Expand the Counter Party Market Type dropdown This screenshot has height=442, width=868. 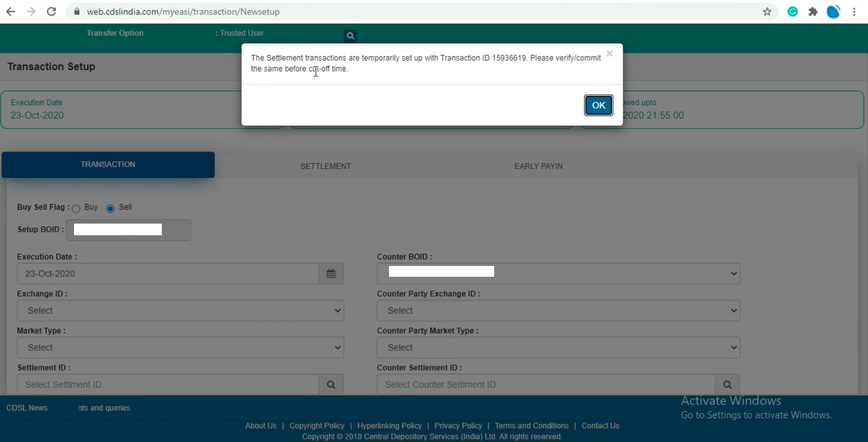point(558,348)
